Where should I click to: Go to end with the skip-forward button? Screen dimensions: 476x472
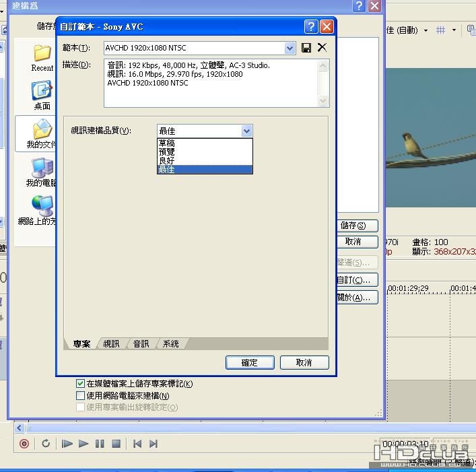point(154,444)
